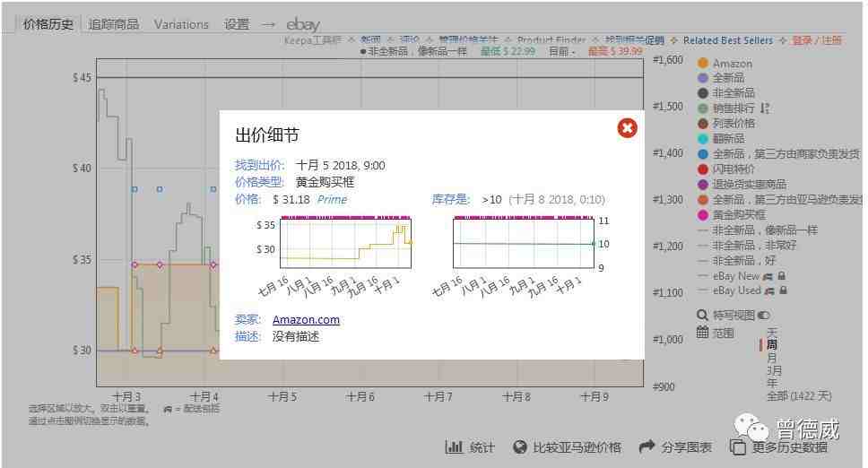Click the 最低 $ 22.99 label
The image size is (868, 468).
[x=508, y=51]
